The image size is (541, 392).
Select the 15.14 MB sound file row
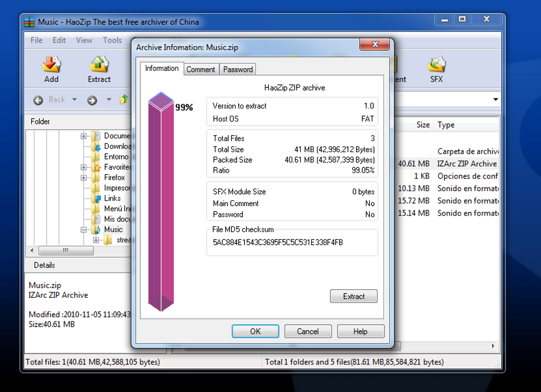(x=448, y=213)
